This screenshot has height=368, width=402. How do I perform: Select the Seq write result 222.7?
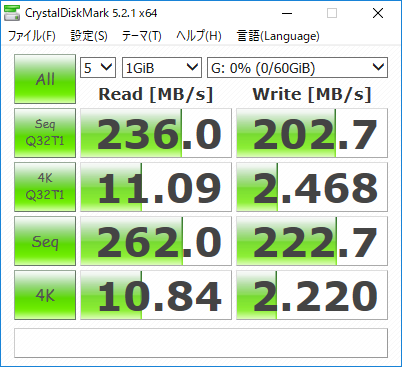(x=312, y=241)
